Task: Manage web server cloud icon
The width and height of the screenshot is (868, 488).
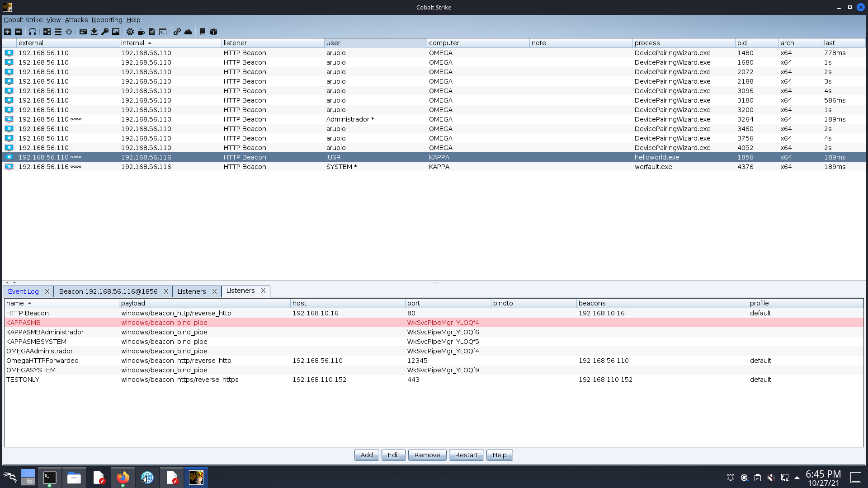Action: point(188,32)
